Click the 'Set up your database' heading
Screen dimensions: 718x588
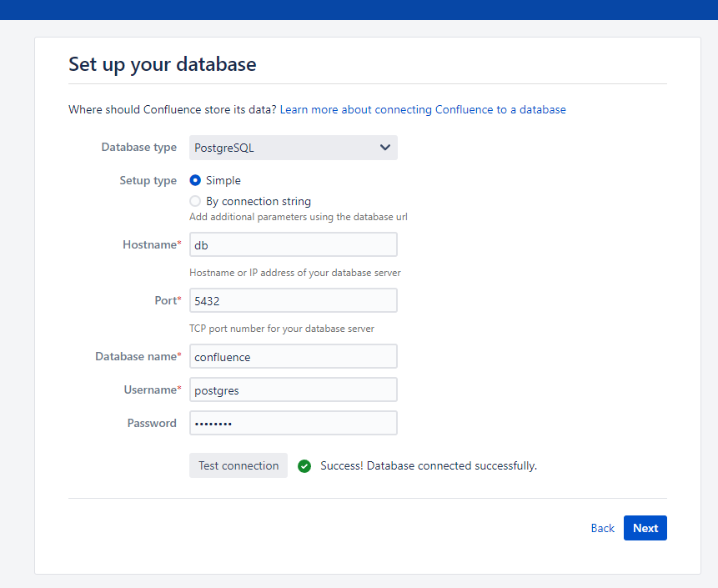click(x=163, y=64)
